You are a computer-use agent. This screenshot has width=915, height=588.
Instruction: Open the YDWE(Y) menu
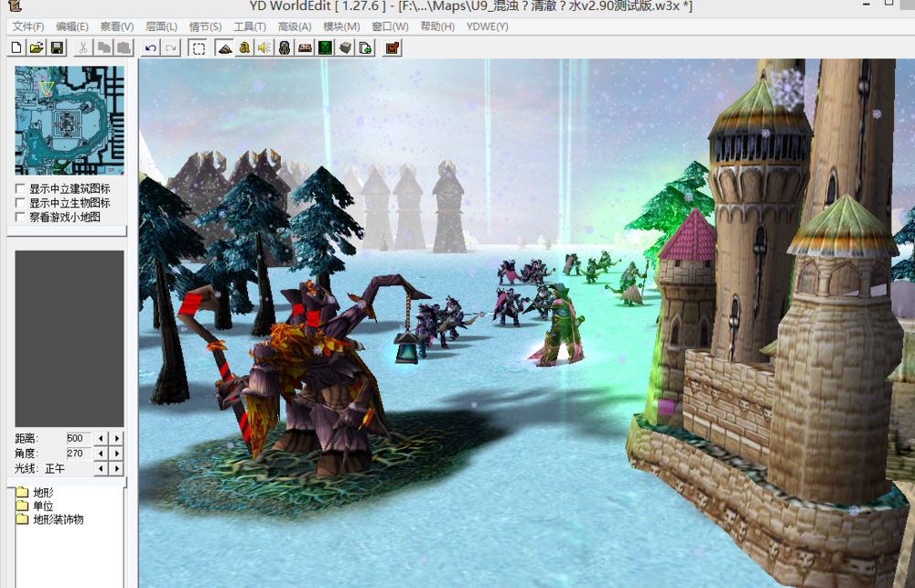coord(488,27)
